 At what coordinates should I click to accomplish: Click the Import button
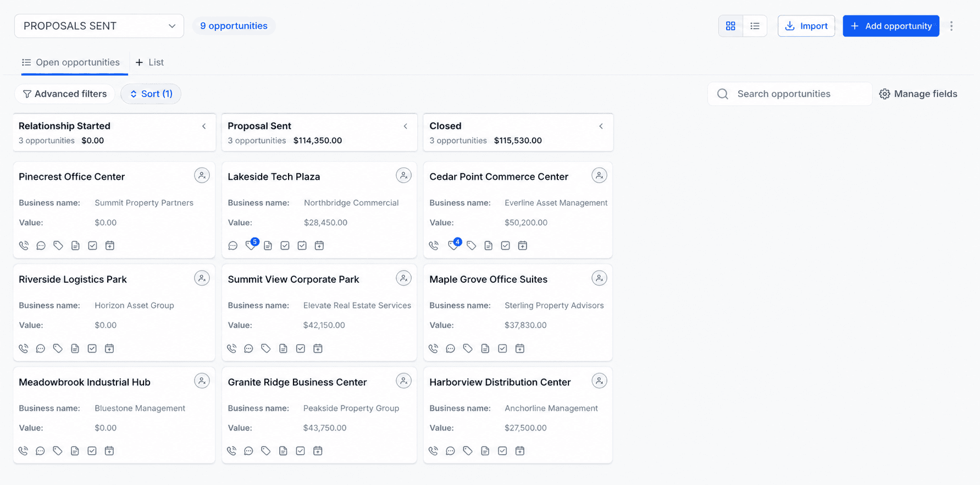pos(806,26)
